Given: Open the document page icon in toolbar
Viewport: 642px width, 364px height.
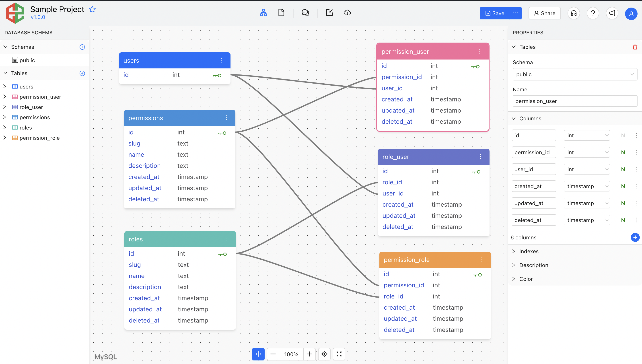Looking at the screenshot, I should (281, 13).
